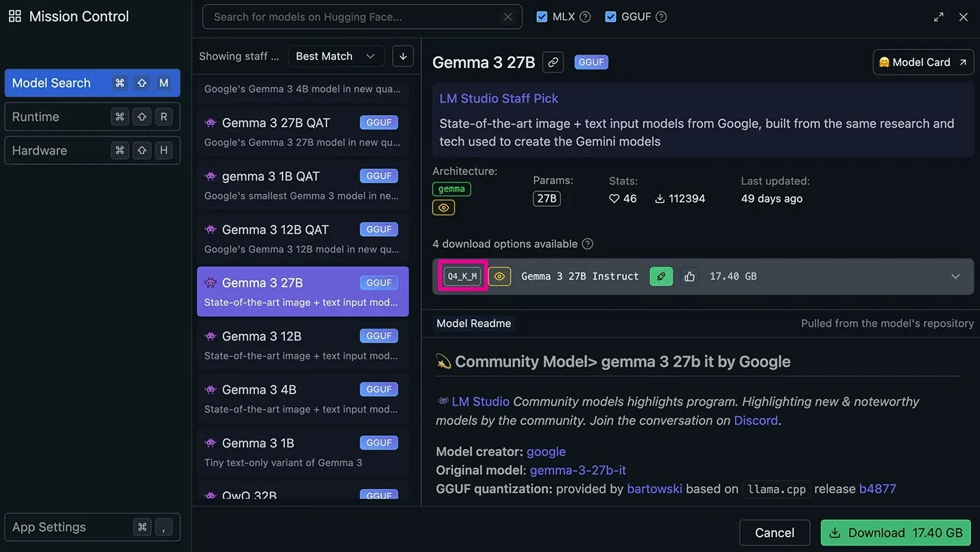Click the copy link icon beside Gemma 3 27B
Image resolution: width=980 pixels, height=552 pixels.
coord(553,62)
